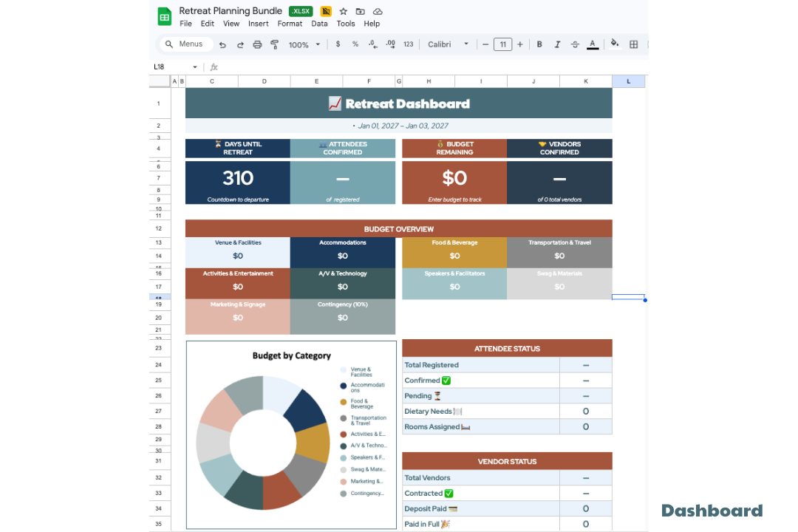
Task: Select the Paint format tool
Action: pyautogui.click(x=273, y=44)
